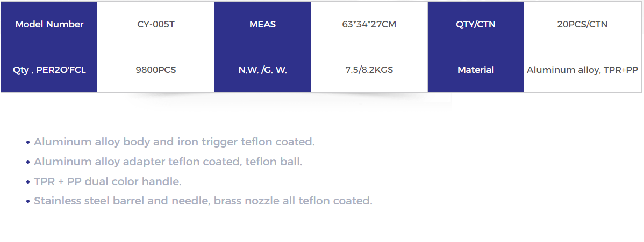Screen dimensions: 644x242
Task: Select the 63*34*27CM measurement value
Action: pos(369,24)
